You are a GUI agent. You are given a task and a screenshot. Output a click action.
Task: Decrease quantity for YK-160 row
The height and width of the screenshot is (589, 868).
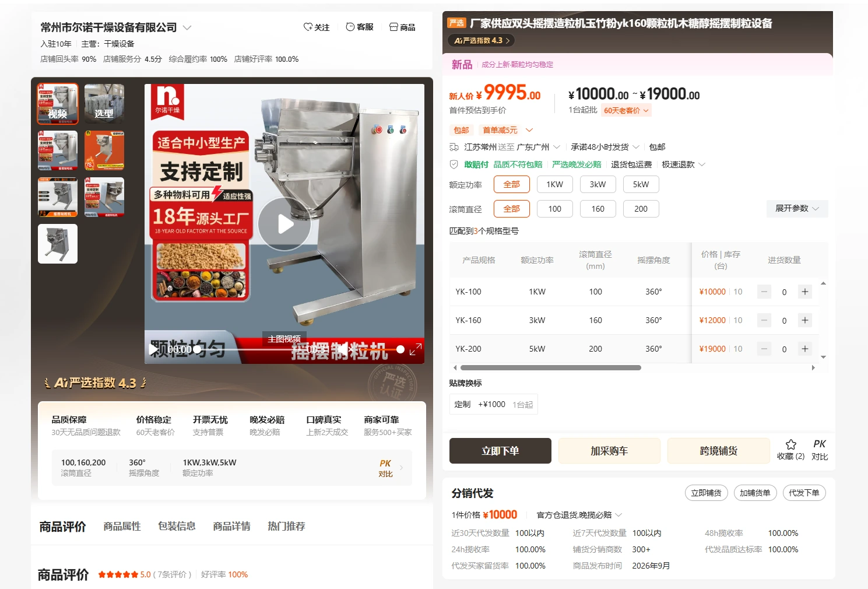point(764,320)
